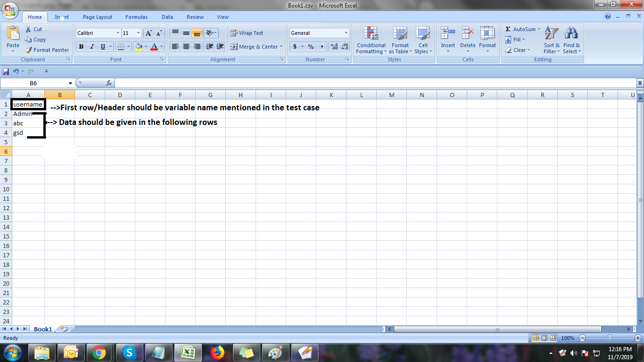Click Save icon in Quick Access Toolbar
Viewport: 644px width, 362px height.
coord(6,72)
